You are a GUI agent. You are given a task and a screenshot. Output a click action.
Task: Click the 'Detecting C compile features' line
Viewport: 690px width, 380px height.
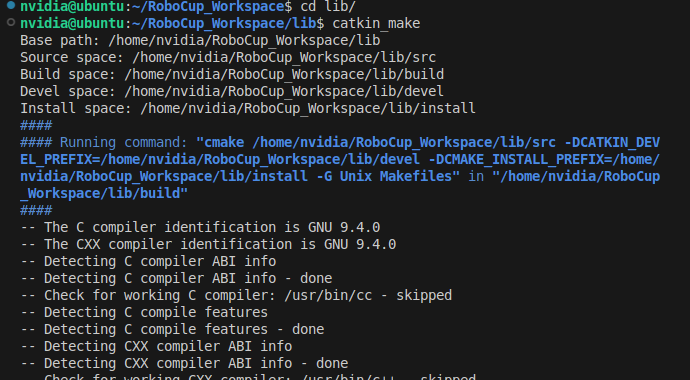tap(144, 312)
